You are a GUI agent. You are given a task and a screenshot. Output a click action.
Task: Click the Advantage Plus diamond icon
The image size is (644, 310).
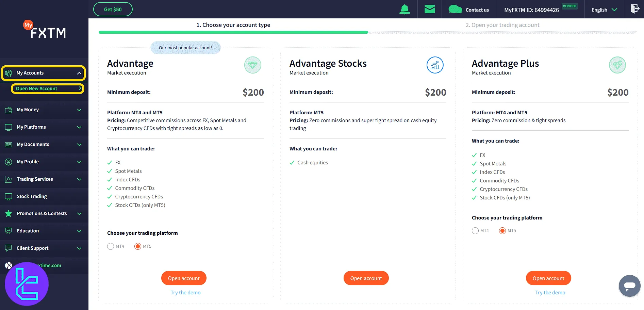(x=617, y=65)
